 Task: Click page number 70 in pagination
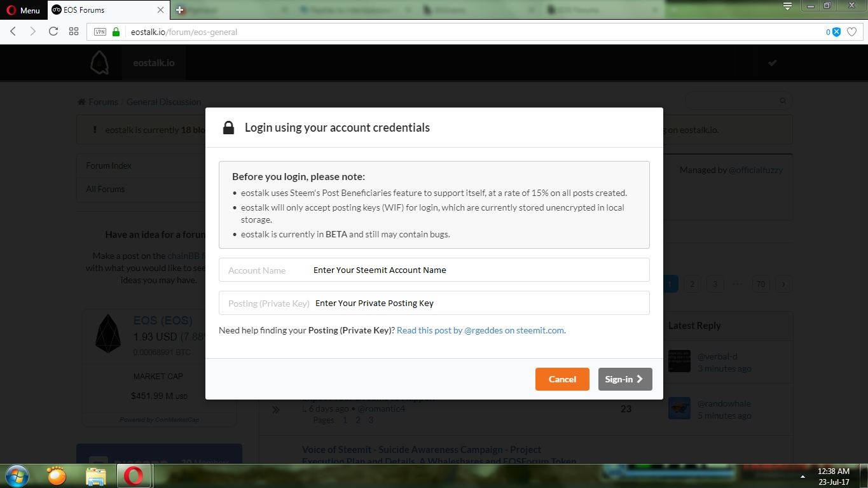tap(761, 284)
